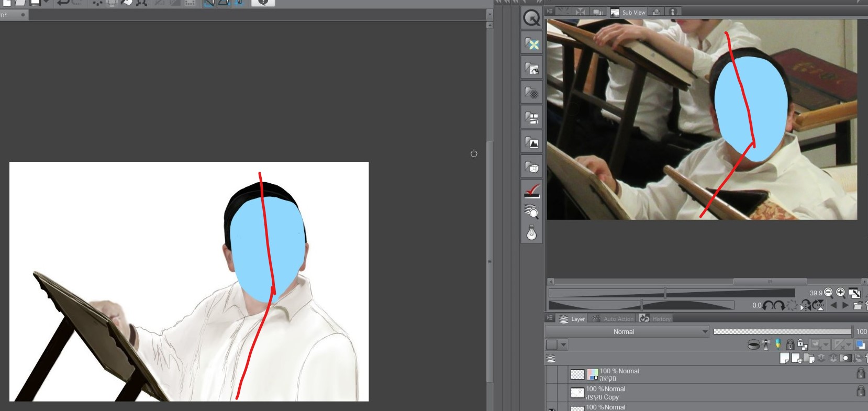Open the 3D material folder icon
Viewport: 868px width, 411px height.
point(531,167)
